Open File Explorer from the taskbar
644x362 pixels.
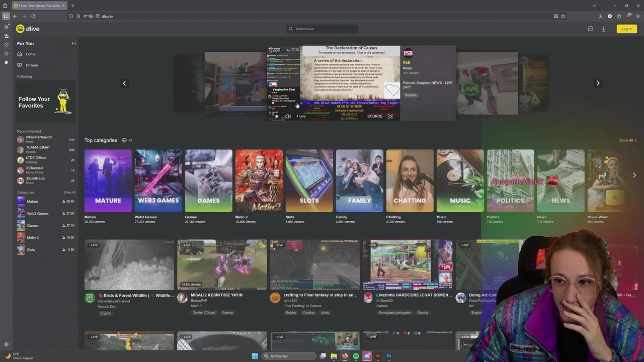[x=334, y=356]
